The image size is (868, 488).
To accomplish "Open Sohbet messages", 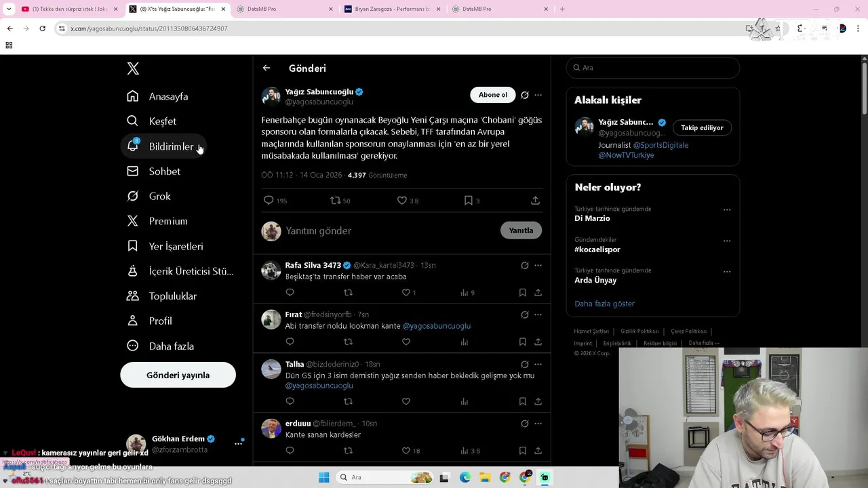I will point(153,171).
